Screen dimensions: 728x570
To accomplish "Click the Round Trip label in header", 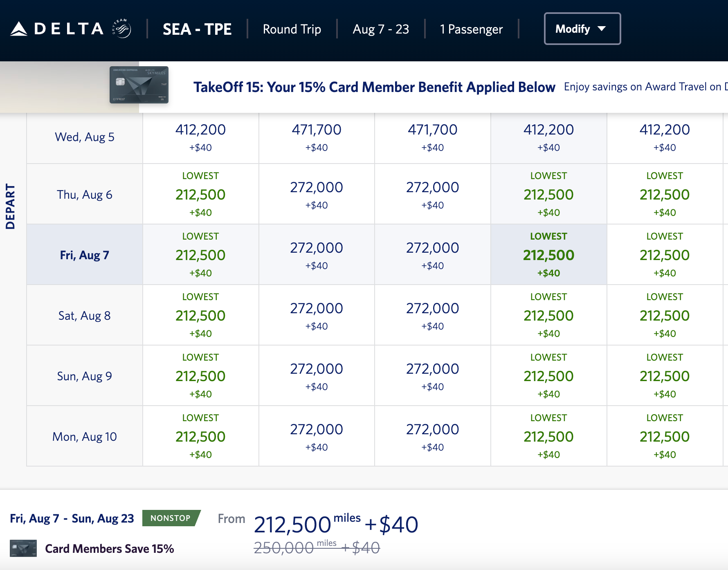I will (292, 29).
